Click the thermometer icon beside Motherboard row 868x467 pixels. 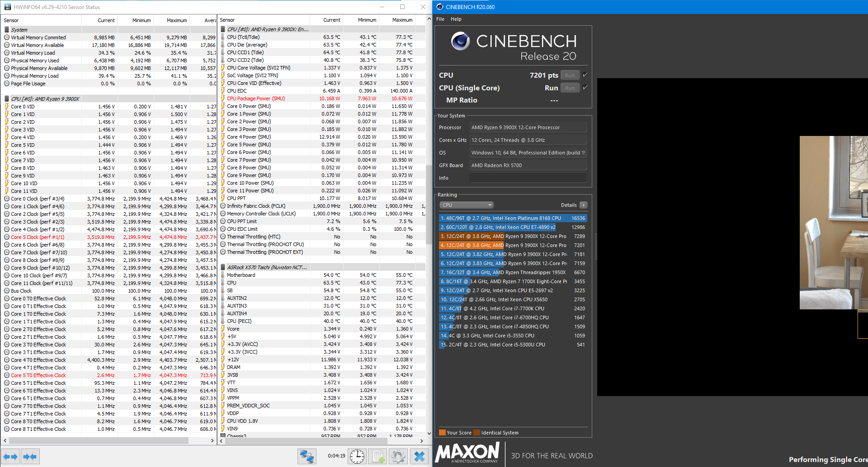(x=223, y=275)
